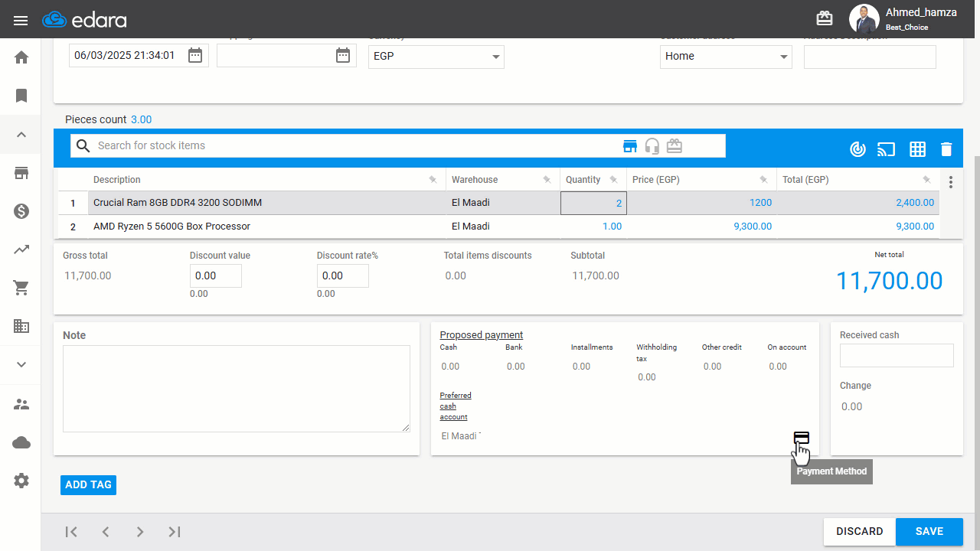Click the gift box icon in header
Image resolution: width=980 pixels, height=551 pixels.
point(824,18)
